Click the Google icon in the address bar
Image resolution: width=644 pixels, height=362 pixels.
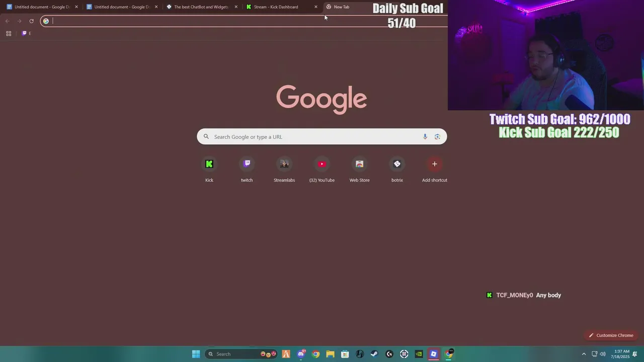coord(46,21)
